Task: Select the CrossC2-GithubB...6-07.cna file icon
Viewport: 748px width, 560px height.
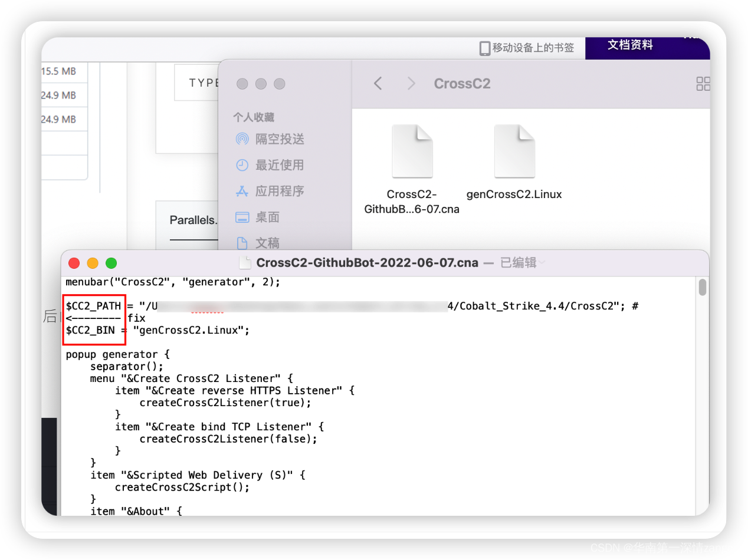Action: click(x=412, y=151)
